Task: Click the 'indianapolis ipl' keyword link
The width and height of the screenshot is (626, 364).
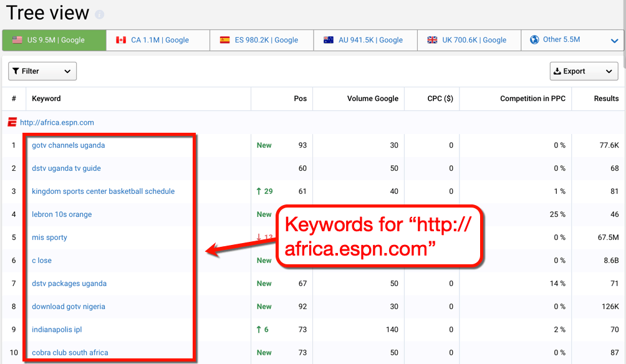Action: point(57,330)
